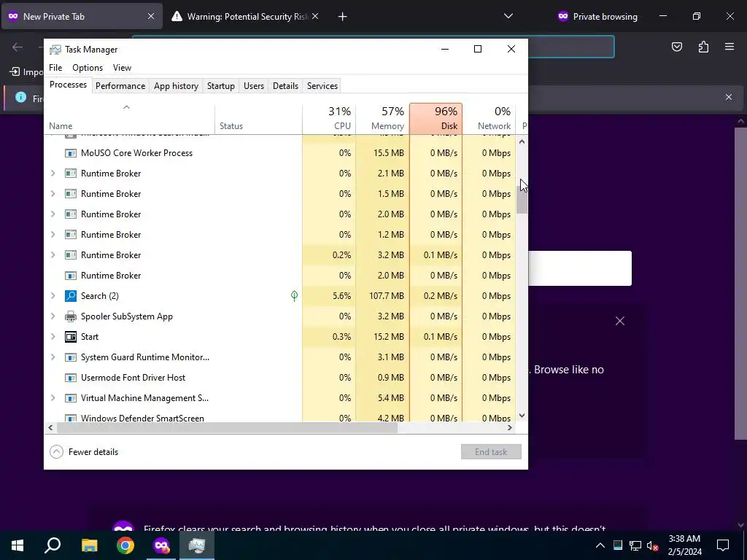Switch to the Details tab
Image resolution: width=747 pixels, height=560 pixels.
285,86
